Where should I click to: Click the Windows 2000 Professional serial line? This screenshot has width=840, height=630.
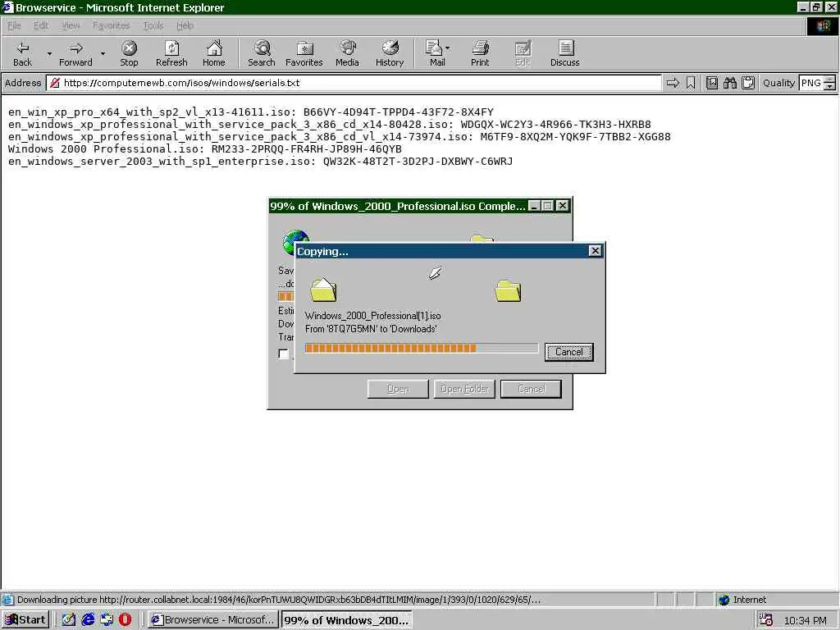[x=204, y=149]
